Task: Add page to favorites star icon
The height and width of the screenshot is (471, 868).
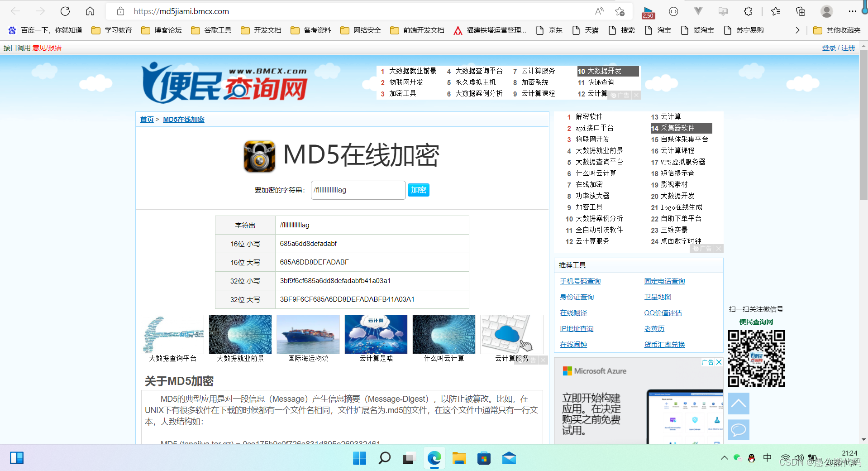Action: point(620,11)
